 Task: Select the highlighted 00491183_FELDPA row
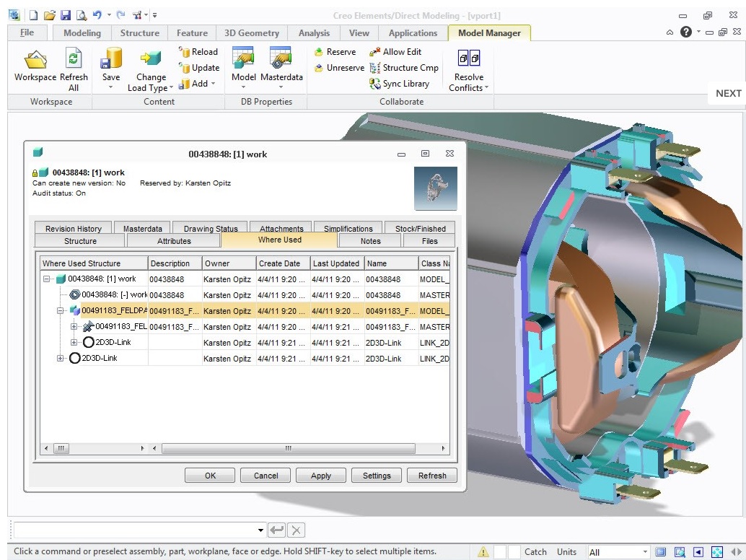point(245,311)
